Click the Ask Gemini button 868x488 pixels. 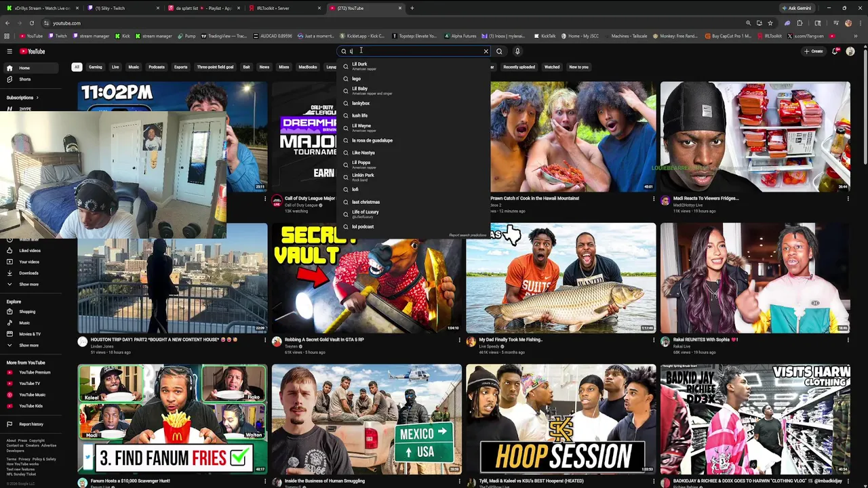tap(796, 8)
